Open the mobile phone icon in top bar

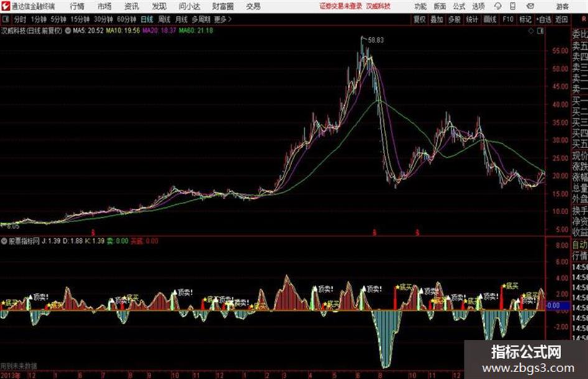point(513,6)
